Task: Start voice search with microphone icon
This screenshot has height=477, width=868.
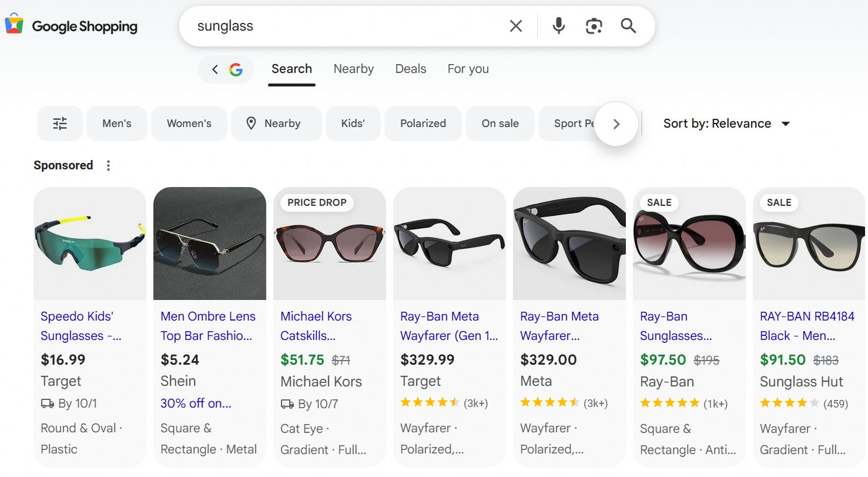Action: [x=558, y=26]
